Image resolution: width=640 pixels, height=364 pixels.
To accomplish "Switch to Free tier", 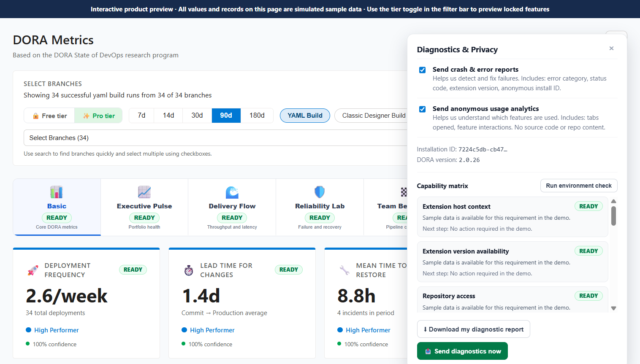I will pos(49,116).
